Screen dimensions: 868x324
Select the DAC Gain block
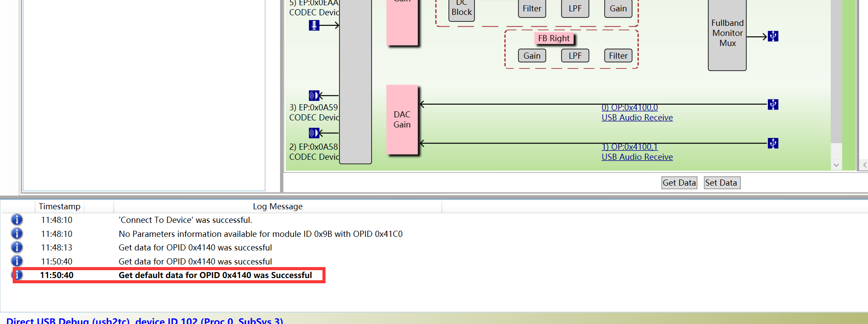click(x=402, y=120)
